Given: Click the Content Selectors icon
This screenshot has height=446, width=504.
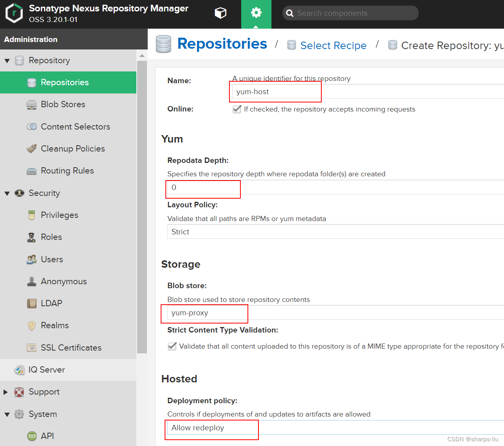Looking at the screenshot, I should point(31,126).
